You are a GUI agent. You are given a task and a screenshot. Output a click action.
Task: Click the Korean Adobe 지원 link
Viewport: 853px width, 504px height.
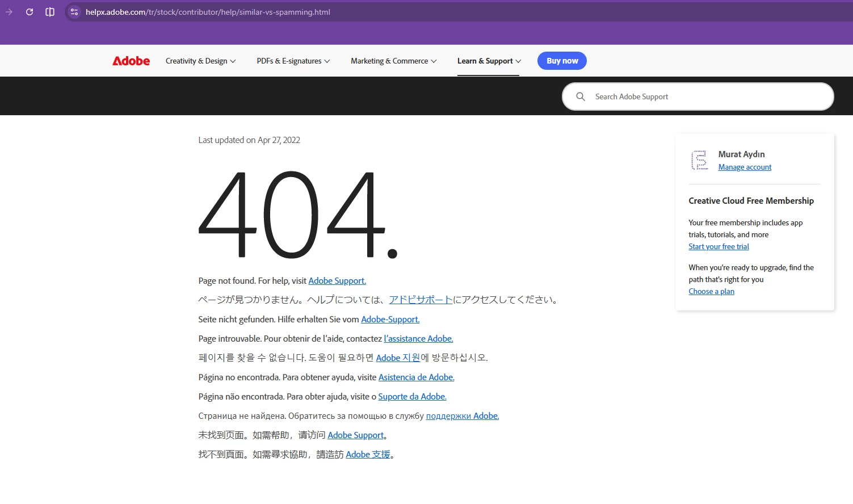point(398,358)
